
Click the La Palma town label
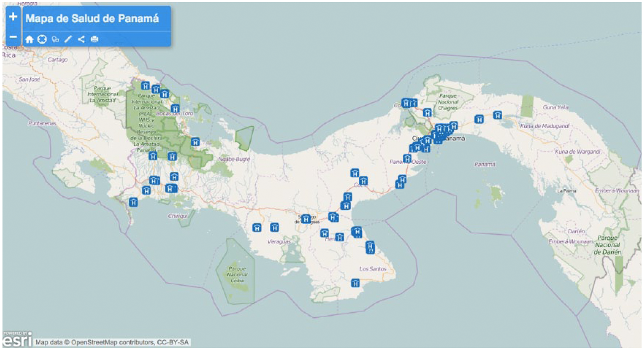tap(567, 191)
